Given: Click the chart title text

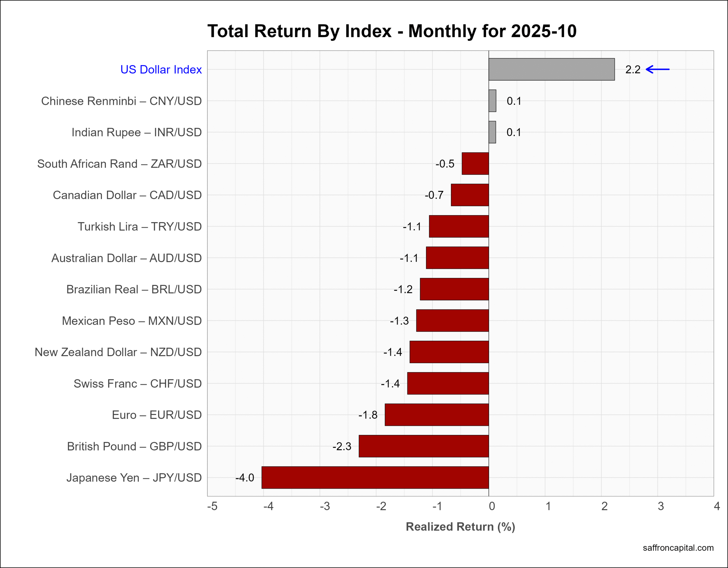Looking at the screenshot, I should point(392,31).
